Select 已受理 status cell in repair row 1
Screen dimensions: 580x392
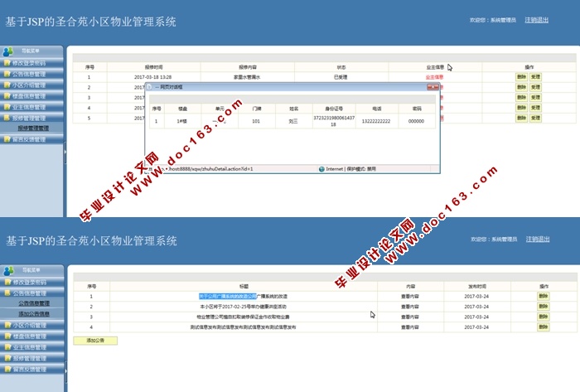point(341,77)
